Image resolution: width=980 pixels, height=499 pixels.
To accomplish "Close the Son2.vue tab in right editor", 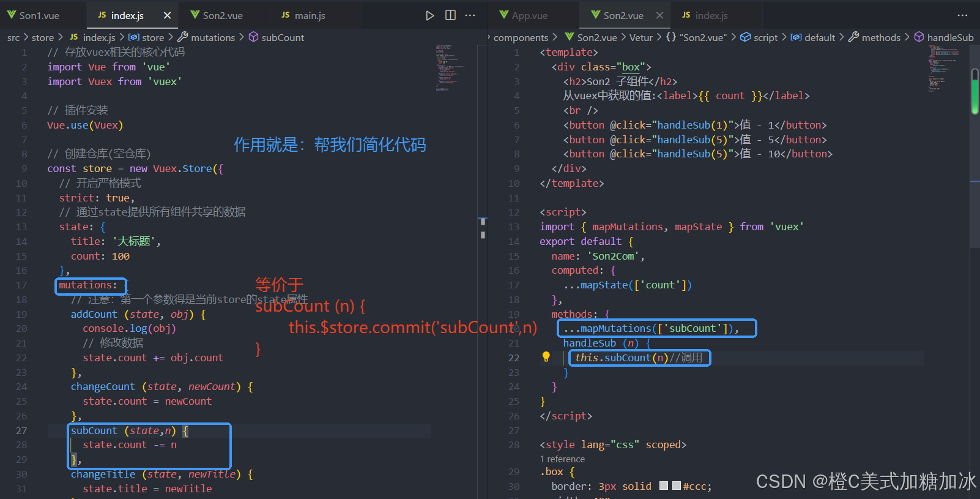I will pos(659,15).
